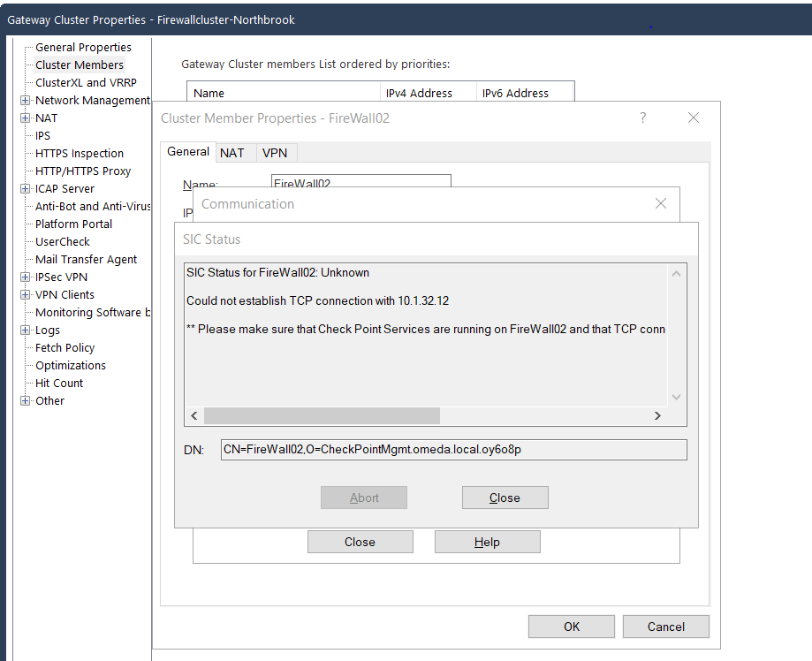Click the down arrow of the vertical scrollbar
This screenshot has width=812, height=661.
676,397
